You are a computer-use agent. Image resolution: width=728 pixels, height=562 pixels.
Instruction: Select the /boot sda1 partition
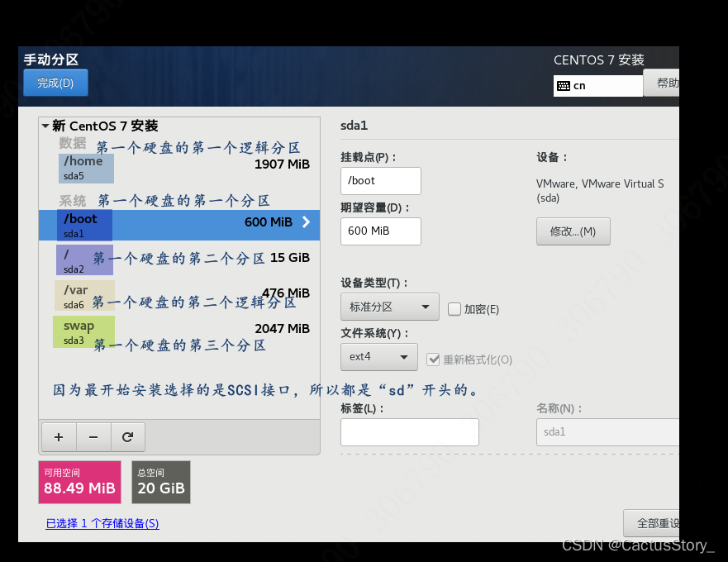[x=179, y=225]
